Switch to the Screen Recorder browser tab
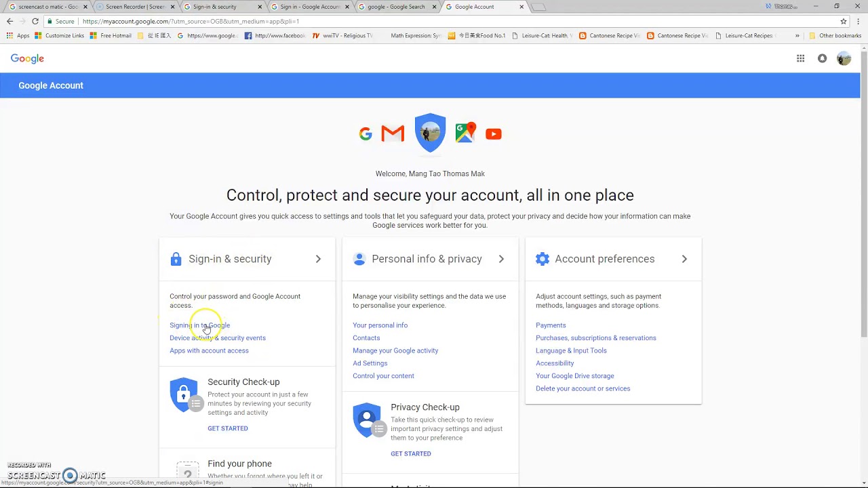The width and height of the screenshot is (868, 488). click(x=136, y=7)
